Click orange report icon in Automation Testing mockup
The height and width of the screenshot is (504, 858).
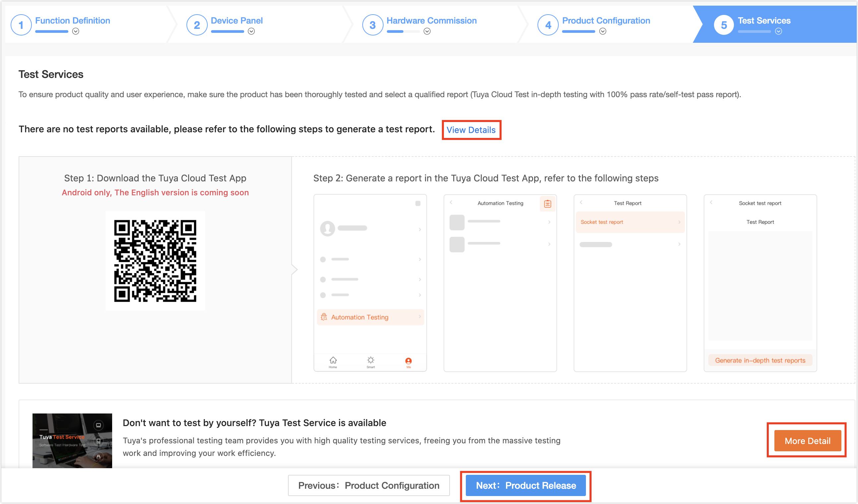[547, 204]
